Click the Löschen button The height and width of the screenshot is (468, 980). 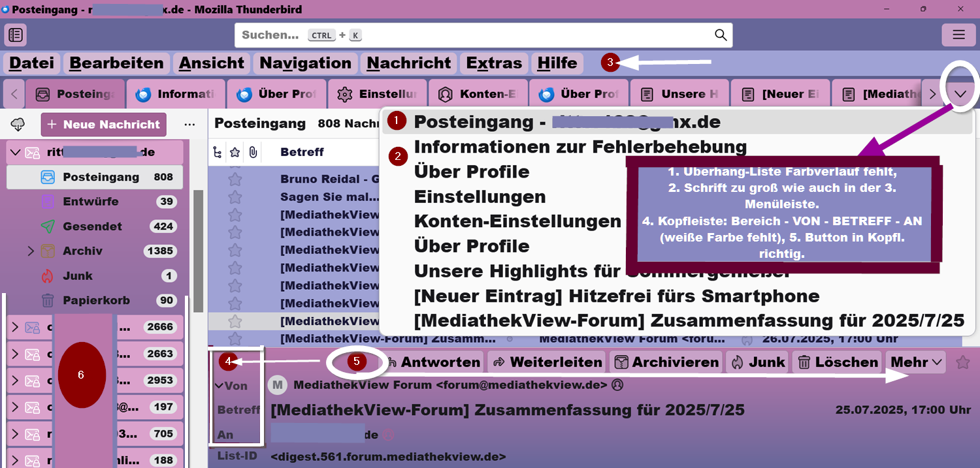838,362
